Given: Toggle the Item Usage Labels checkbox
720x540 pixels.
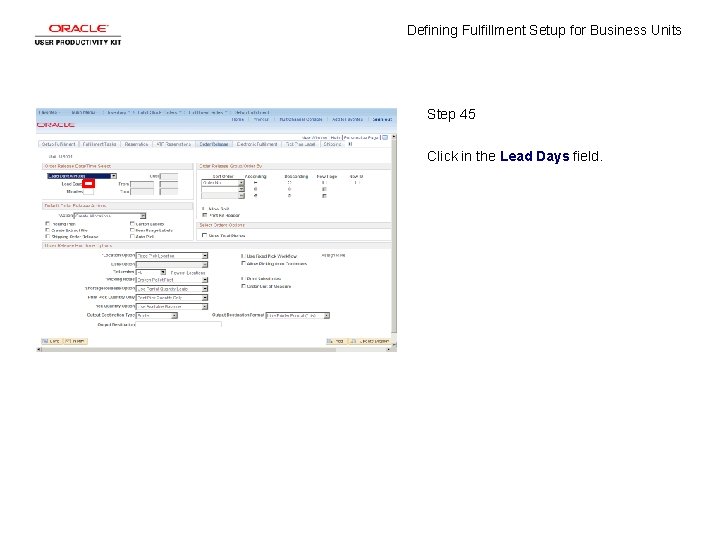Looking at the screenshot, I should click(x=132, y=230).
